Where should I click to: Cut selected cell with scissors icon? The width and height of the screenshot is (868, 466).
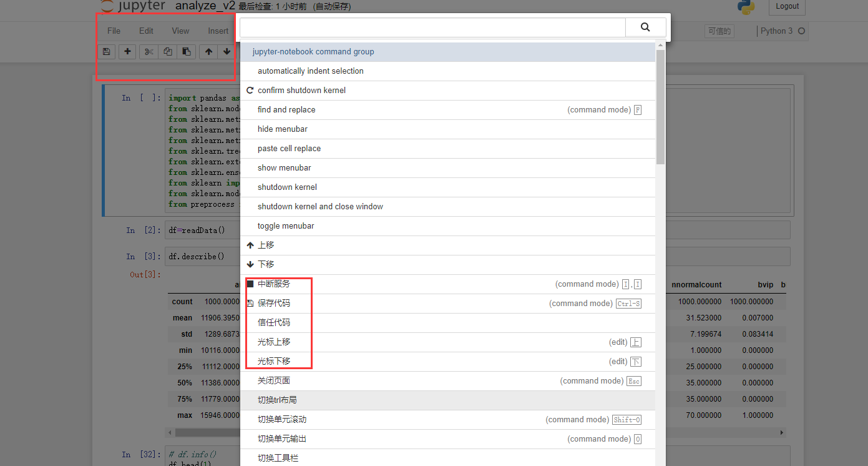coord(149,52)
